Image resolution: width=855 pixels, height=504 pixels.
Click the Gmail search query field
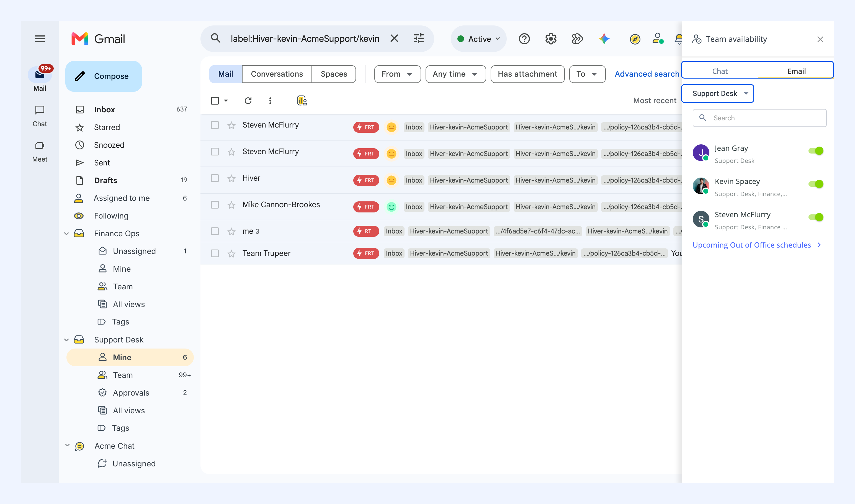(x=305, y=39)
